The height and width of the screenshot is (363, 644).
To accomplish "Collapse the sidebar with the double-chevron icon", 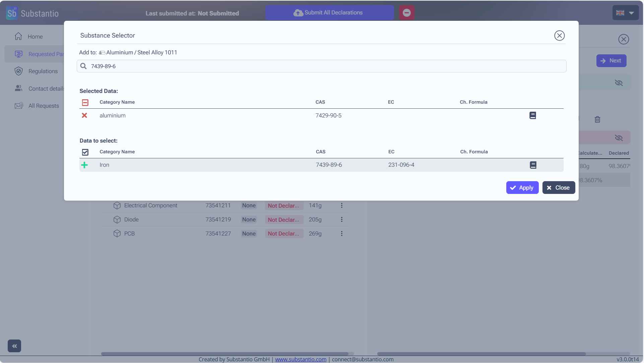I will [14, 346].
